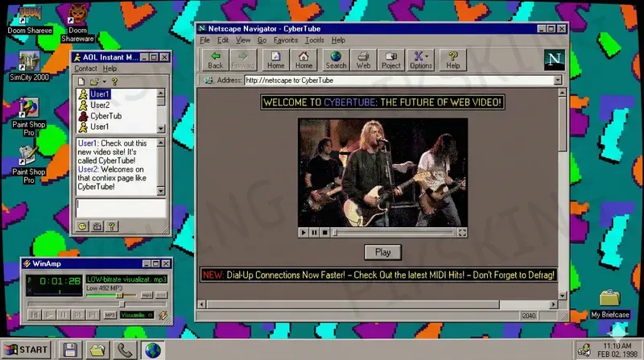
Task: Click the lightning icon at WinAmp bottom right
Action: point(163,315)
